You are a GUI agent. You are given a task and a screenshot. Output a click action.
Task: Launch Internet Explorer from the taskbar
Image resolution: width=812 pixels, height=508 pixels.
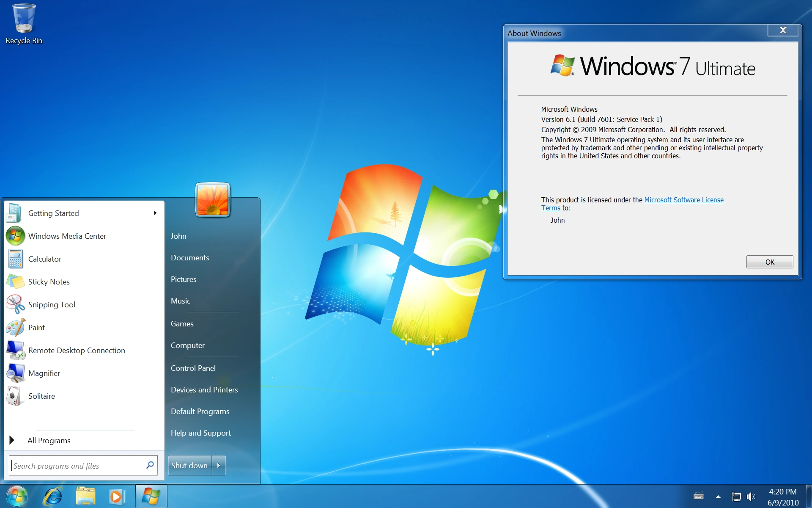pyautogui.click(x=54, y=496)
